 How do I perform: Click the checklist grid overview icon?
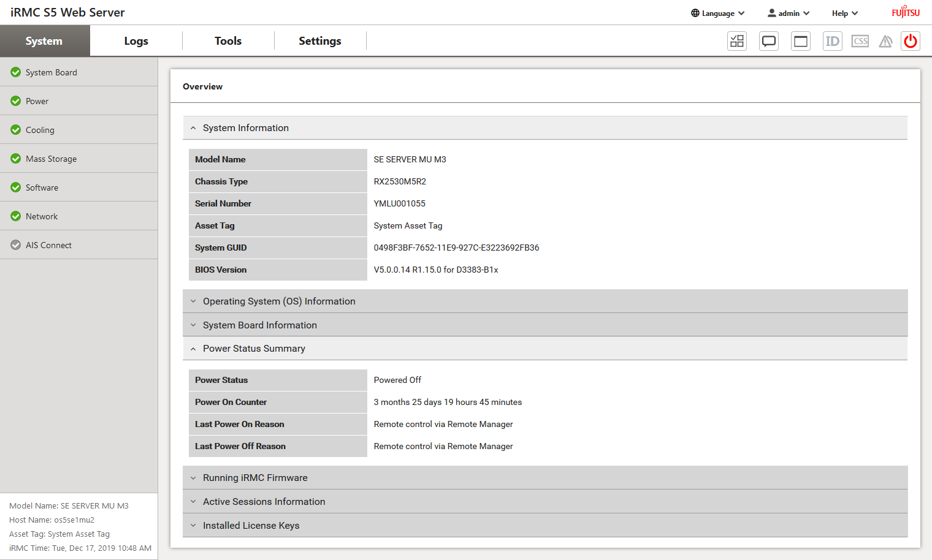[737, 41]
